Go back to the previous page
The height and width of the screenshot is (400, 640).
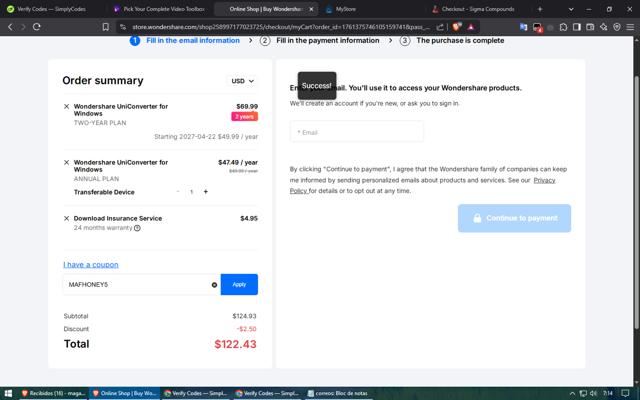10,27
